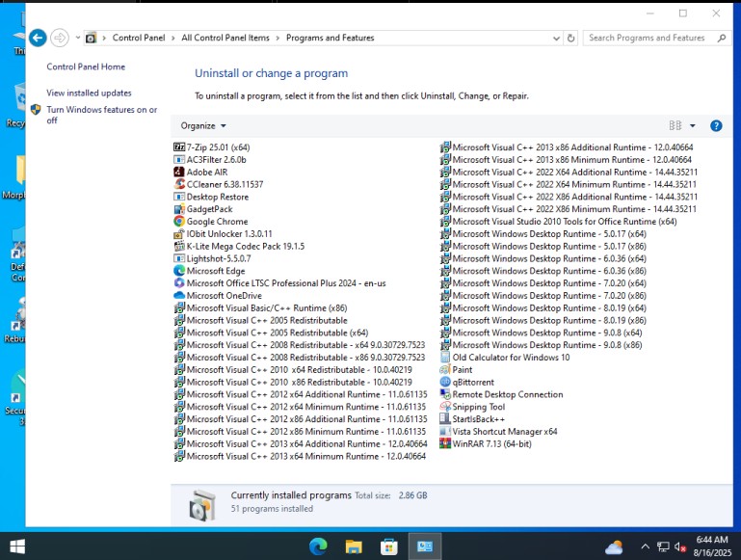The height and width of the screenshot is (560, 741).
Task: Select Visual C++ 2005 Redistributable (x64)
Action: pyautogui.click(x=272, y=333)
